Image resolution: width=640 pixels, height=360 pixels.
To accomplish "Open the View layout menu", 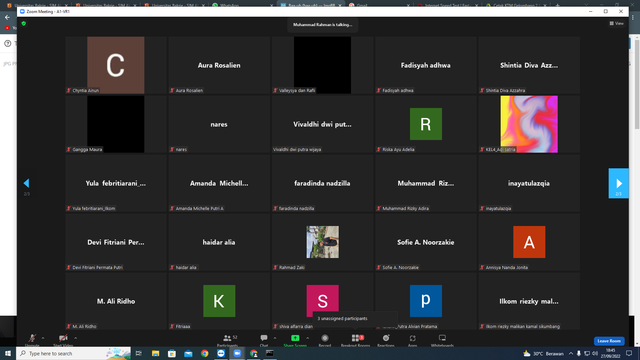I will (x=616, y=24).
